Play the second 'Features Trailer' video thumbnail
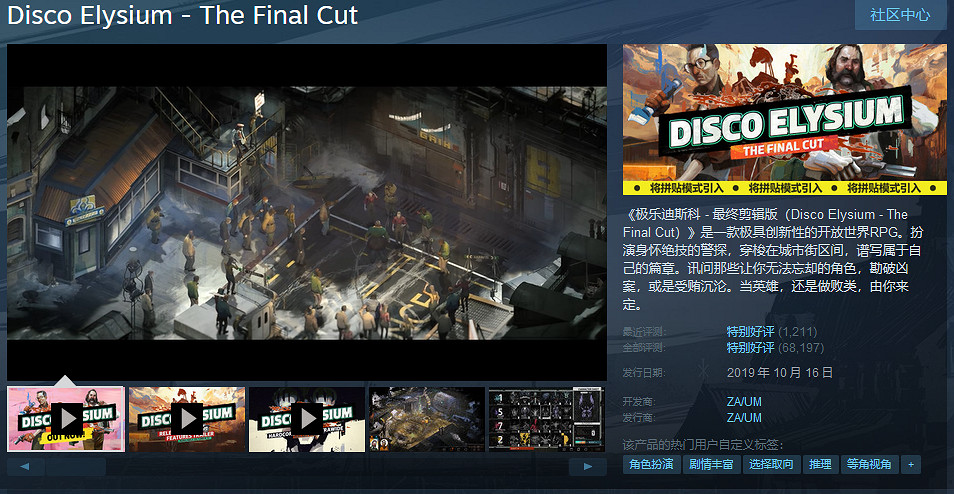 (187, 418)
